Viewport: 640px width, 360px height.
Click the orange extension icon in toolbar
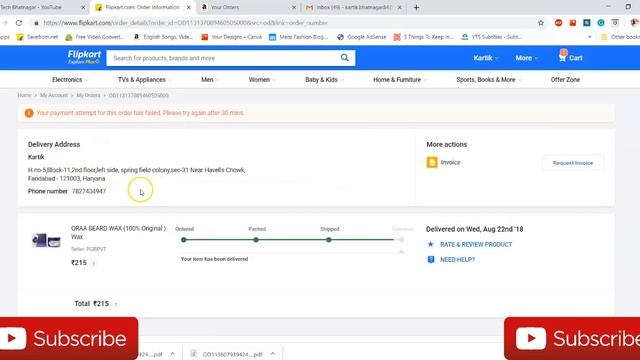tap(573, 23)
